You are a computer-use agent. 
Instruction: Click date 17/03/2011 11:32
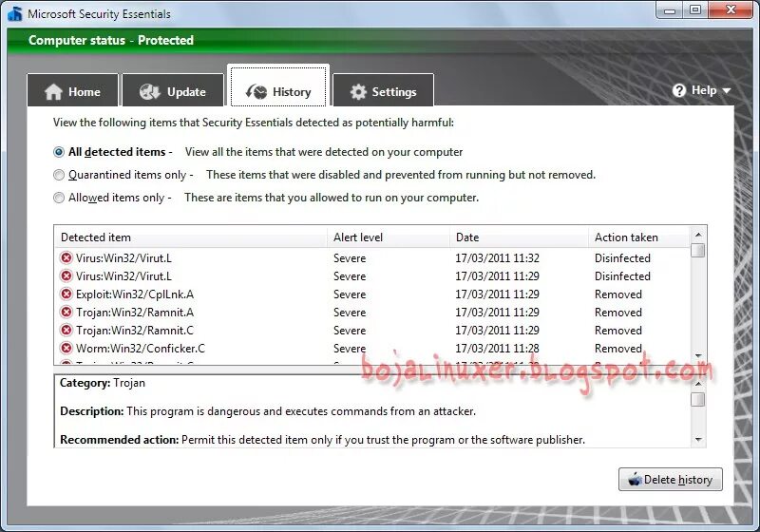pyautogui.click(x=497, y=257)
